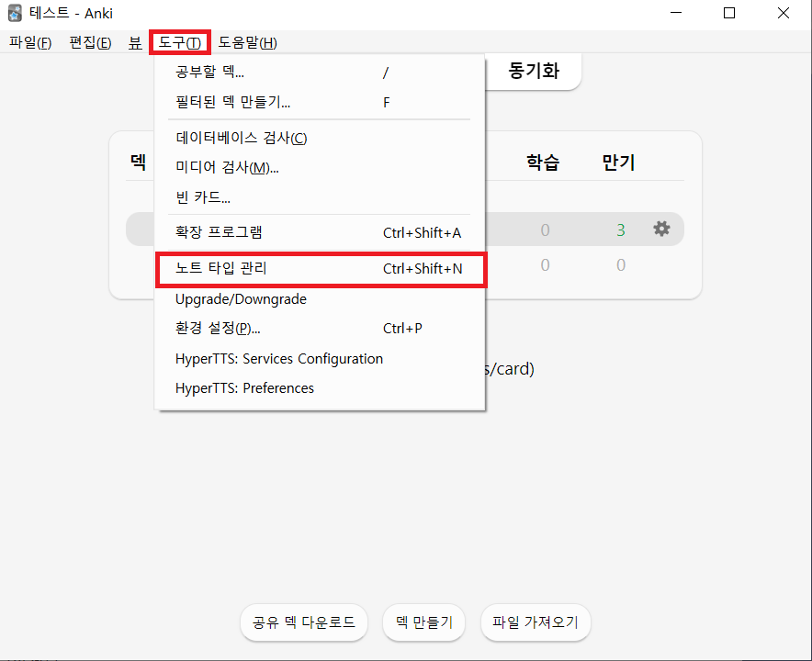
Task: Select 공부할 덱... menu entry
Action: click(x=320, y=72)
